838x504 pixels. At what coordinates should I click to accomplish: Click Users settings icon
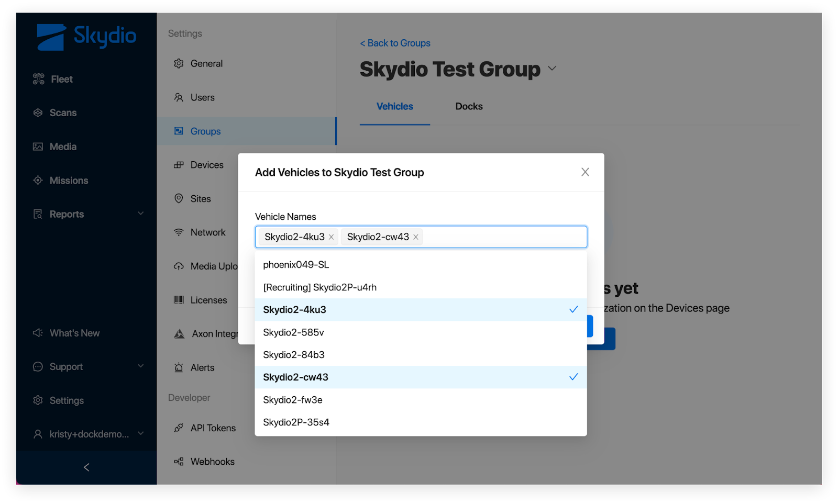click(x=179, y=97)
